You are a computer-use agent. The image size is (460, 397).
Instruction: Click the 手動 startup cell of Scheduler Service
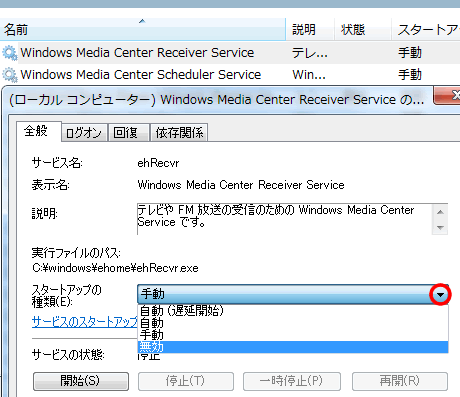click(410, 75)
